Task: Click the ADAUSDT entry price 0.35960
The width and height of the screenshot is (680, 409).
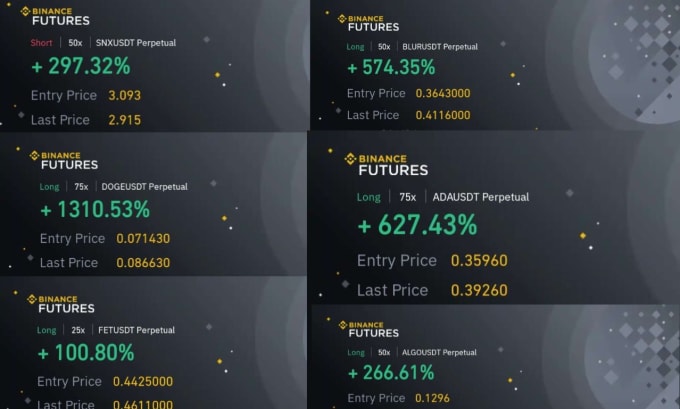Action: 479,261
